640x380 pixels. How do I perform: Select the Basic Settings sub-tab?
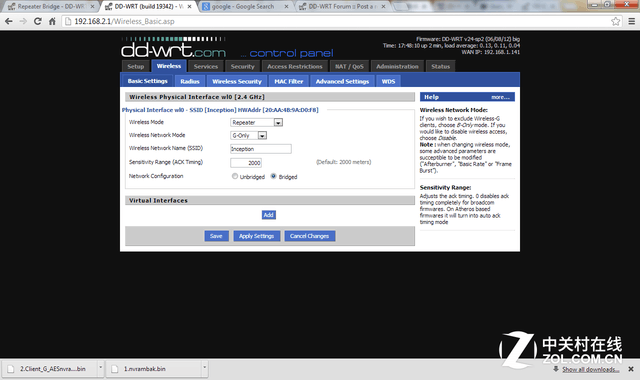(147, 81)
